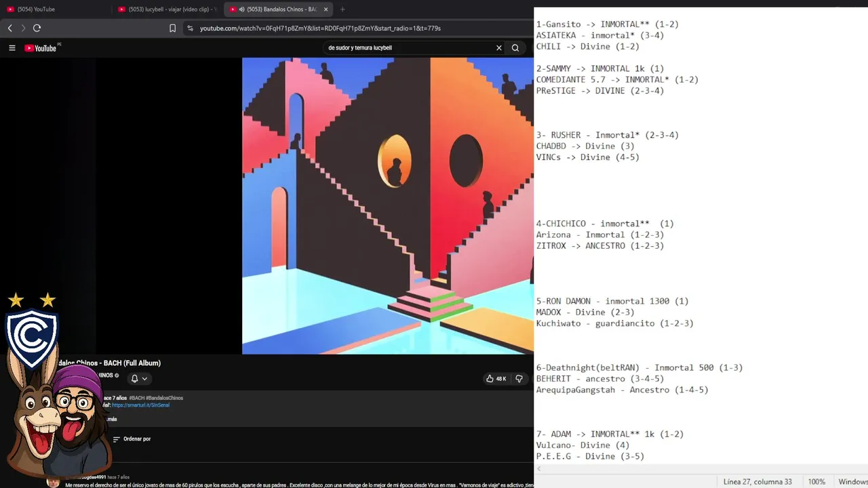
Task: Click '7- ADAM -> INMORTAL** 1k (1-2)' line
Action: (610, 434)
